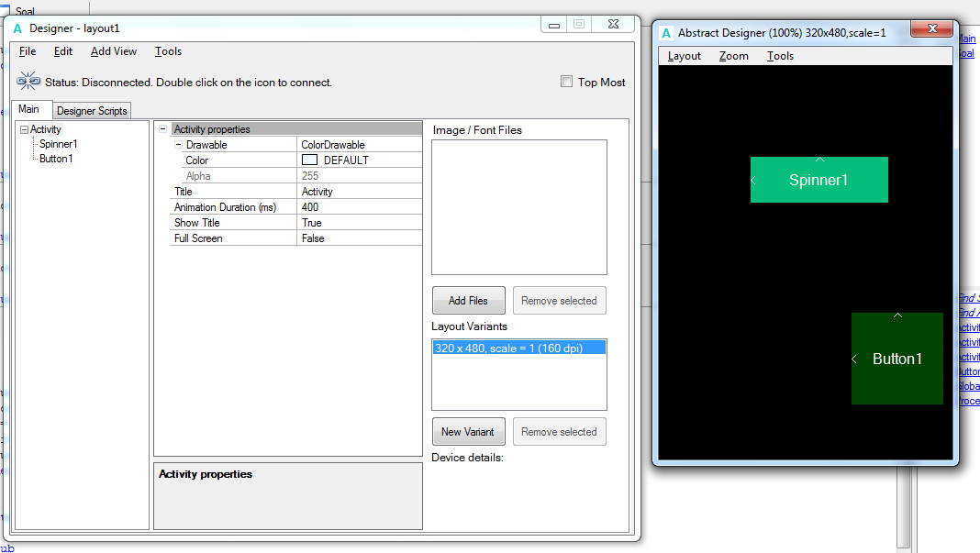
Task: Click the Add Files button
Action: (x=468, y=301)
